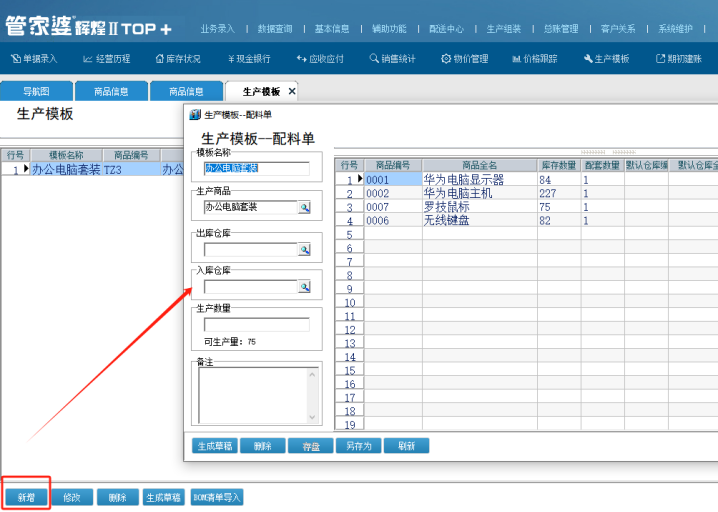Select the 罗技鼠标 cell
The image size is (718, 512).
coord(479,207)
